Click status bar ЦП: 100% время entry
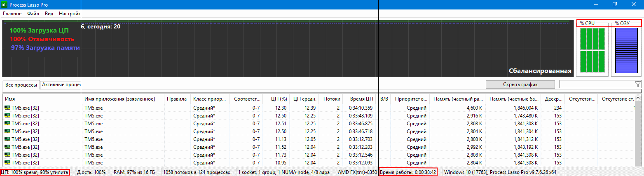 (x=35, y=172)
